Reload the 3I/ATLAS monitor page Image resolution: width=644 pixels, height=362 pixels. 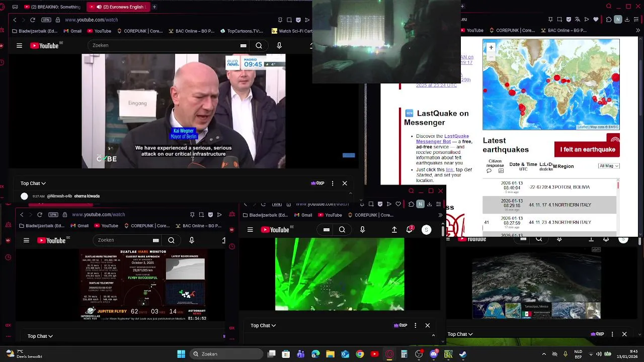40,215
